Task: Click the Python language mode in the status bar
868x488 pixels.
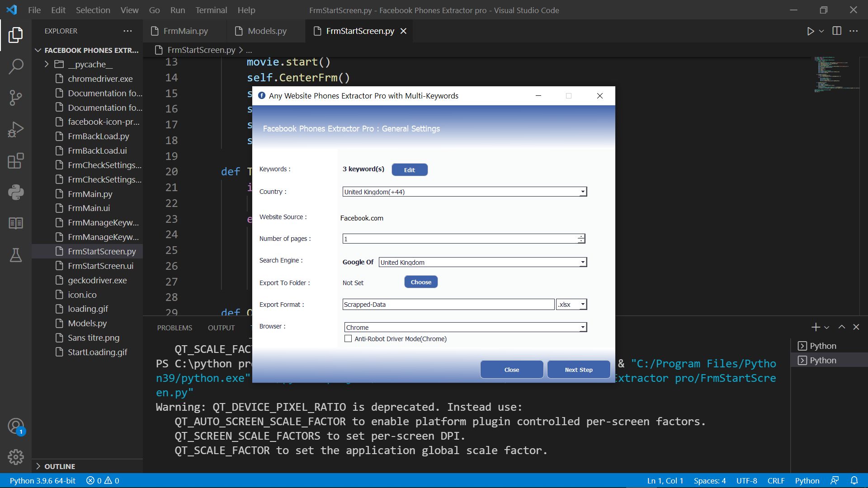Action: point(807,481)
